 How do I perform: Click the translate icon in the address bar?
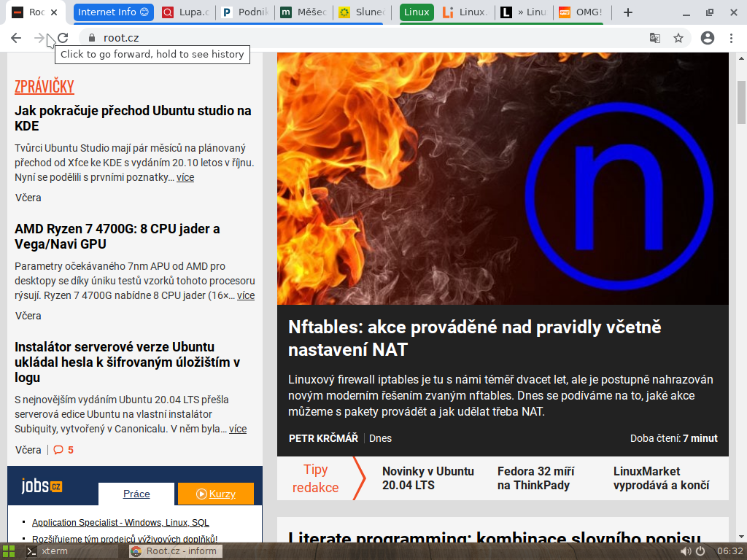654,37
